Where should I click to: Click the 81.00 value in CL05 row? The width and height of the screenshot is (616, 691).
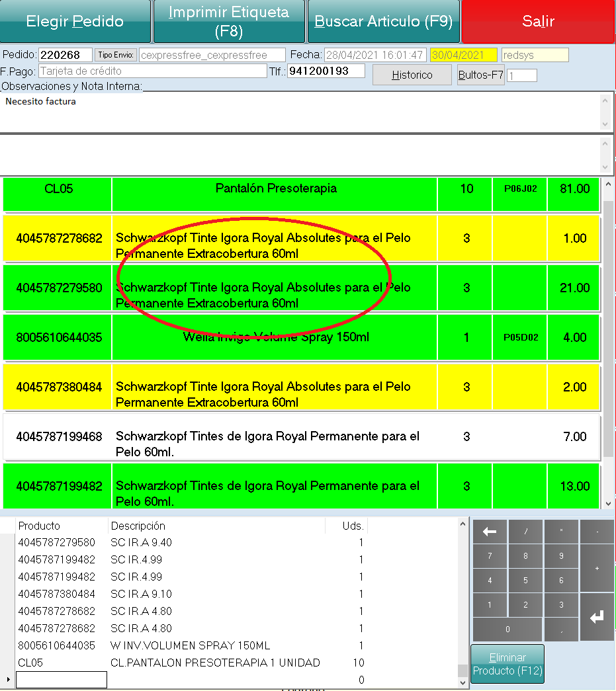(574, 188)
